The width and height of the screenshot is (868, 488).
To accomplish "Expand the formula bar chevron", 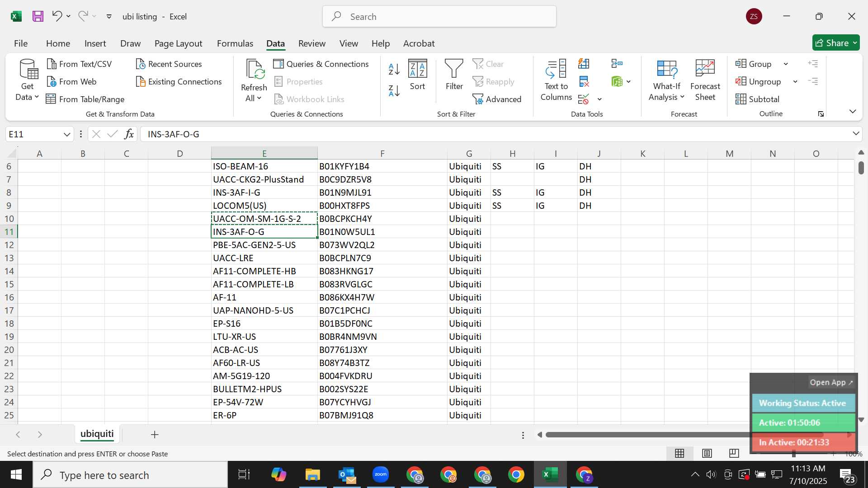I will click(x=856, y=134).
